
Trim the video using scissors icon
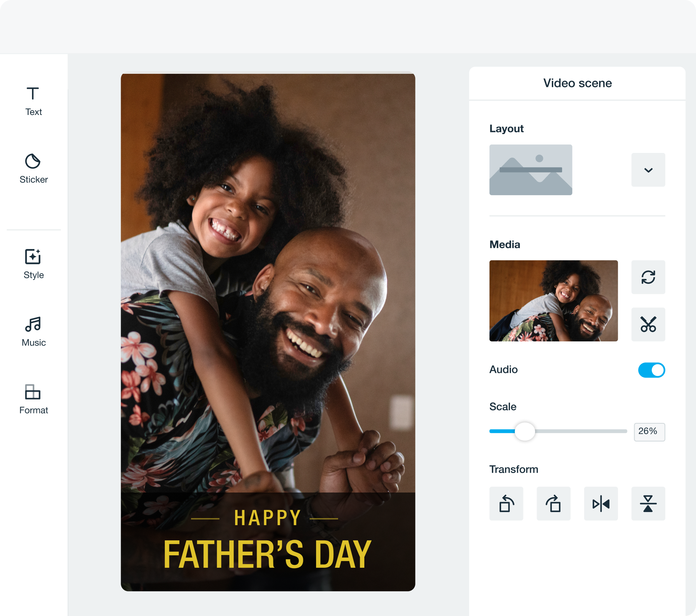pos(648,324)
